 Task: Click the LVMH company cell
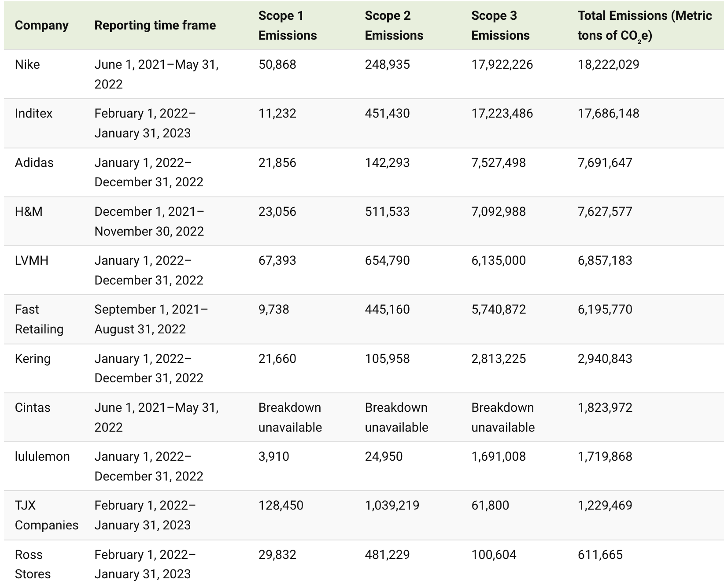[x=32, y=261]
